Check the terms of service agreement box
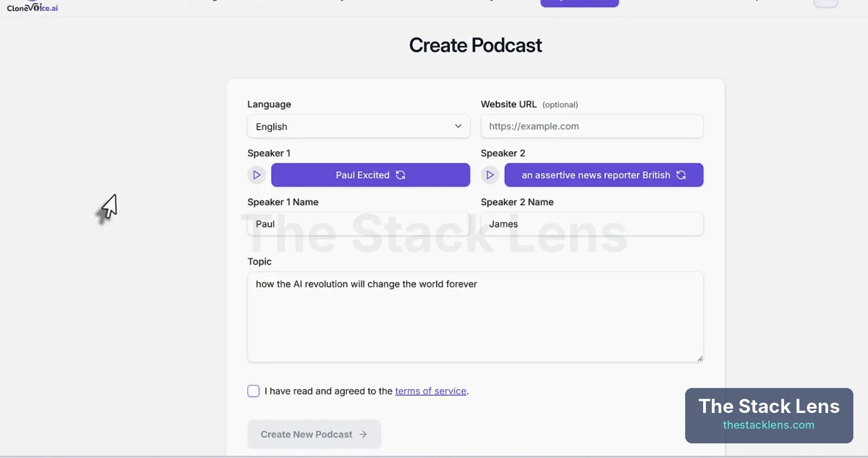Screen dimensions: 868x458 click(x=253, y=391)
